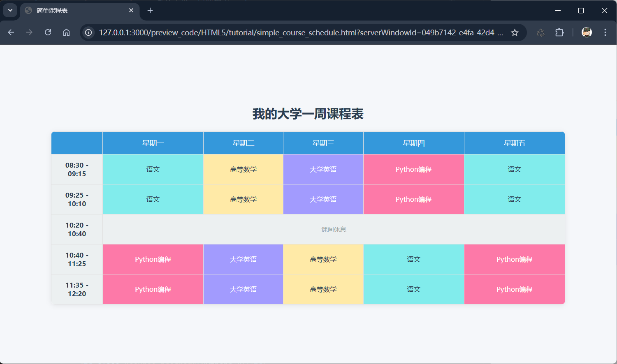Click the address bar URL

300,32
